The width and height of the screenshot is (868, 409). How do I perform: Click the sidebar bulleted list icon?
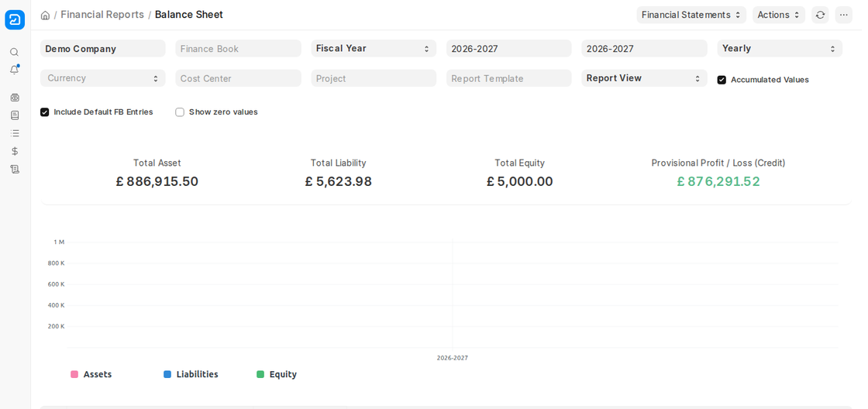(15, 132)
